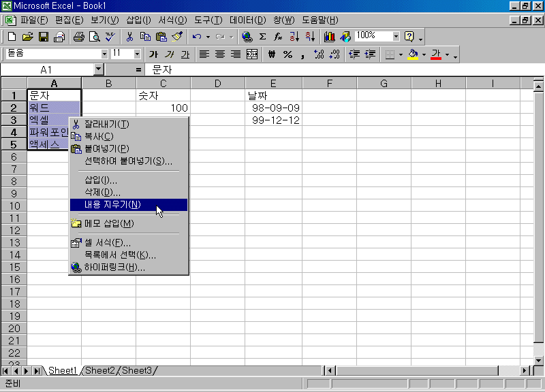Click the Select All corner button

pyautogui.click(x=14, y=83)
